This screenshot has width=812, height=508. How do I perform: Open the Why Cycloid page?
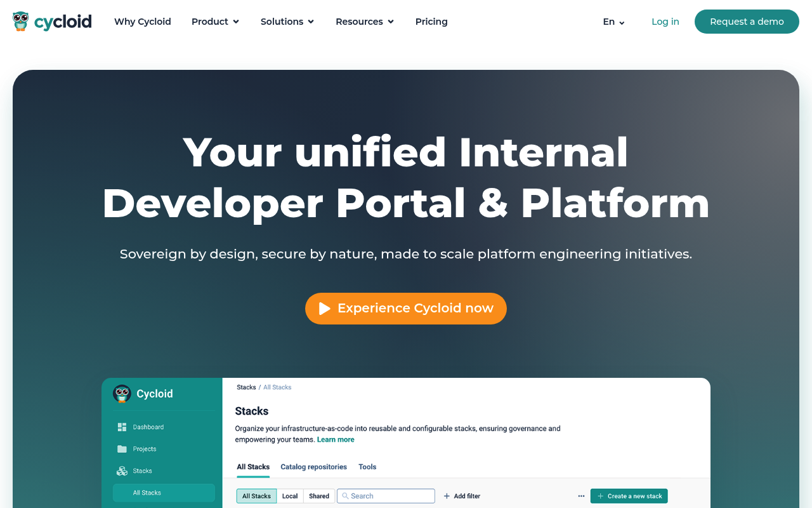[143, 22]
